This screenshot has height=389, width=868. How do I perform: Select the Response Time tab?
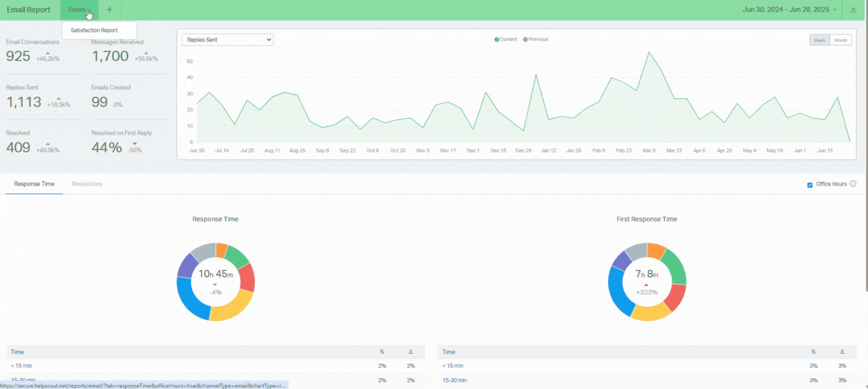(x=34, y=184)
